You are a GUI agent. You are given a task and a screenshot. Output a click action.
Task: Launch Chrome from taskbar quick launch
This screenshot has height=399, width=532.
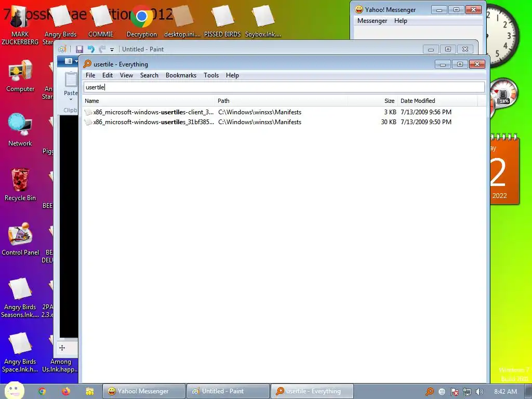pos(42,391)
